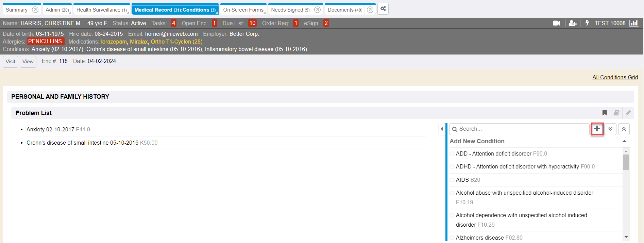Image resolution: width=644 pixels, height=243 pixels.
Task: Open the All Conditions Grid link
Action: click(x=615, y=77)
